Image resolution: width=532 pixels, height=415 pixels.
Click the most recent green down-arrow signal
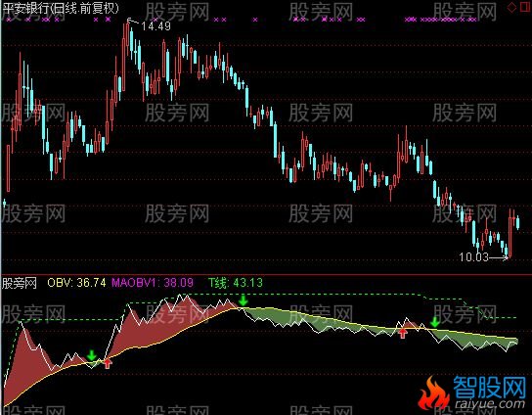pyautogui.click(x=434, y=322)
